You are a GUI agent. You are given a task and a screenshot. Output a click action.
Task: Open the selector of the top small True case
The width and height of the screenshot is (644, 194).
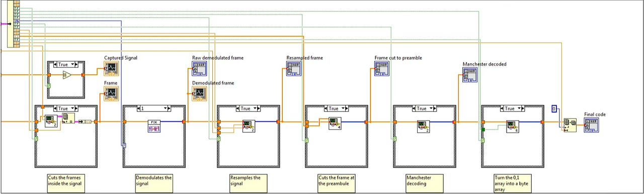pos(66,65)
